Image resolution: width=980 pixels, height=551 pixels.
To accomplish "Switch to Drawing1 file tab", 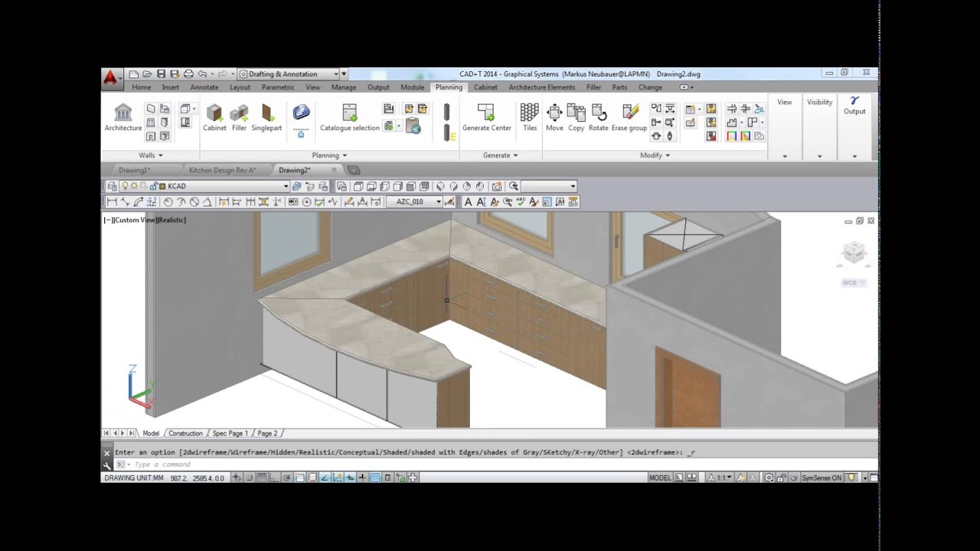I will pyautogui.click(x=134, y=170).
